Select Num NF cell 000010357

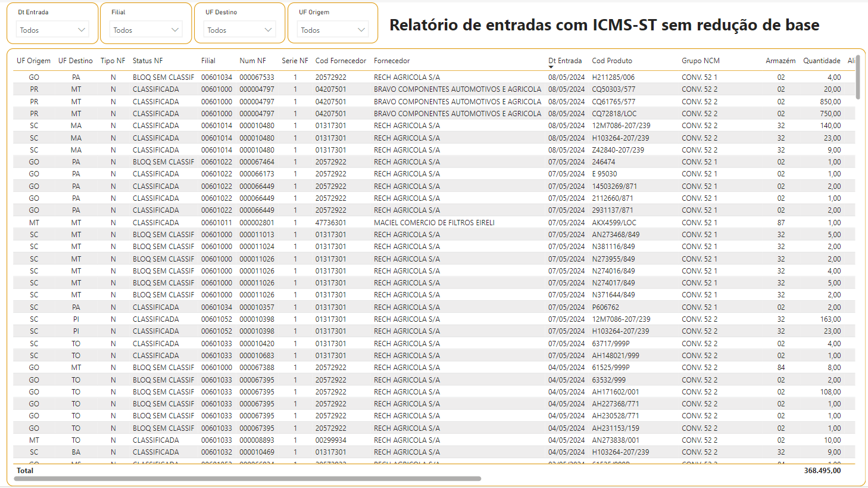click(x=257, y=307)
